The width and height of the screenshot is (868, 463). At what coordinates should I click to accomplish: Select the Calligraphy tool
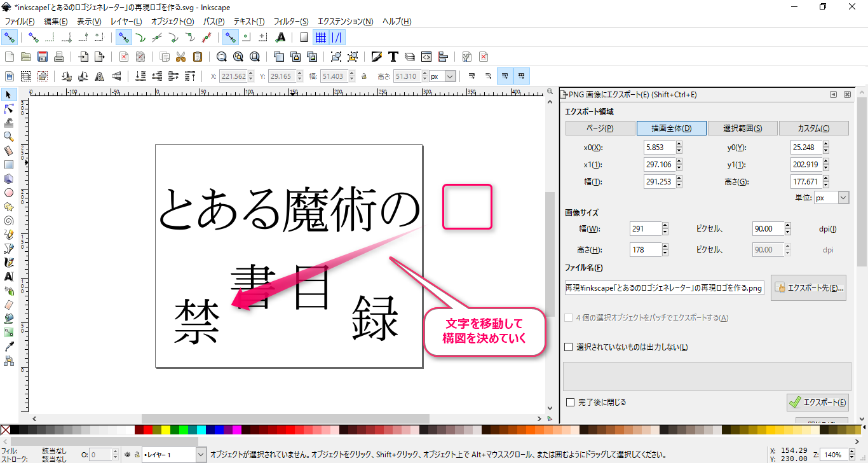point(9,263)
